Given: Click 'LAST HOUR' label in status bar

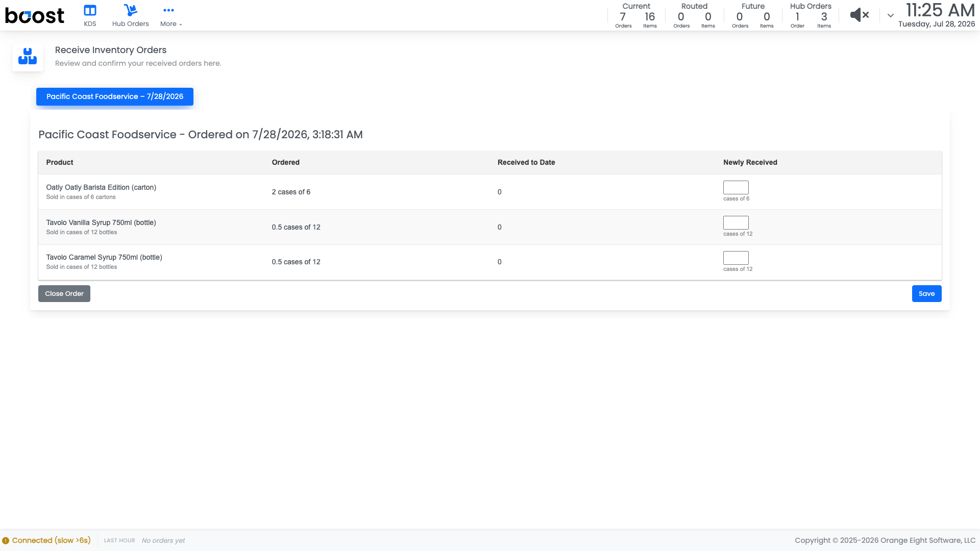Looking at the screenshot, I should click(x=119, y=541).
